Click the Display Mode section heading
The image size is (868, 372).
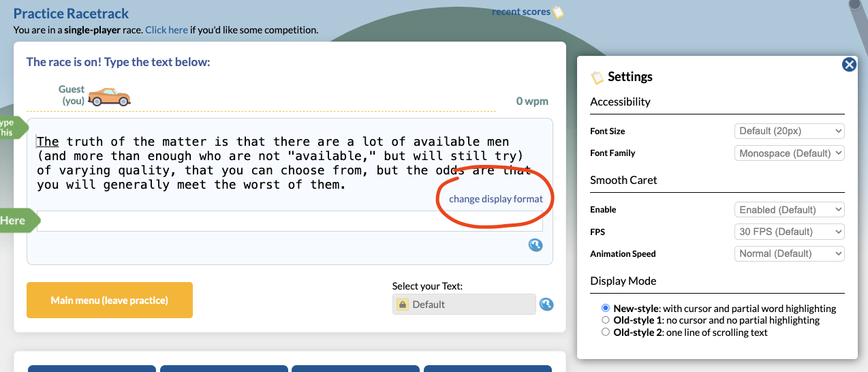point(623,281)
